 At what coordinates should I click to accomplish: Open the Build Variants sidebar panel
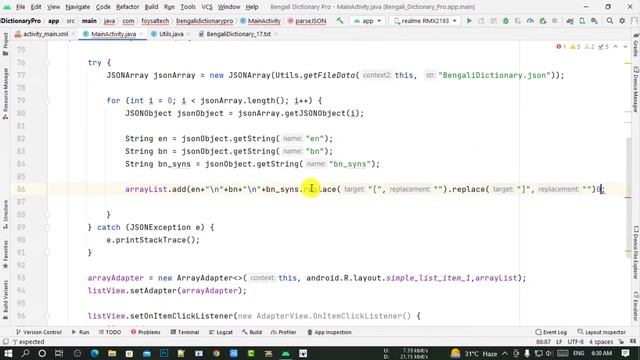coord(5,300)
